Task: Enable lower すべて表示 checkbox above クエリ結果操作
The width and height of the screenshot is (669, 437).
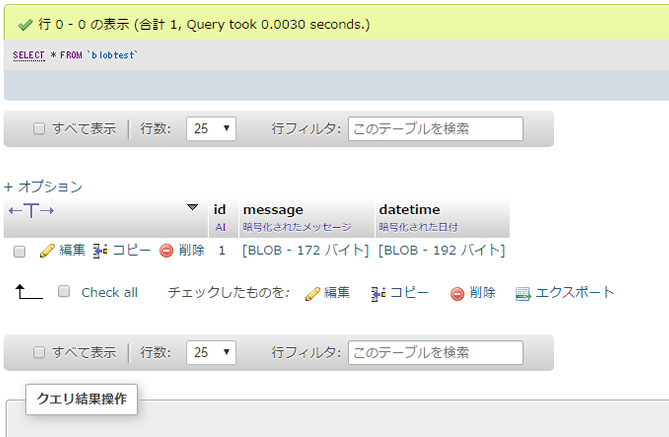Action: [x=39, y=352]
